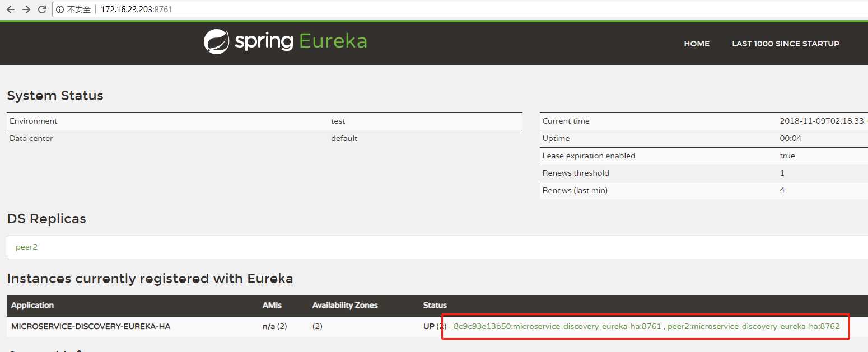
Task: Click the Environment label cell
Action: 34,121
